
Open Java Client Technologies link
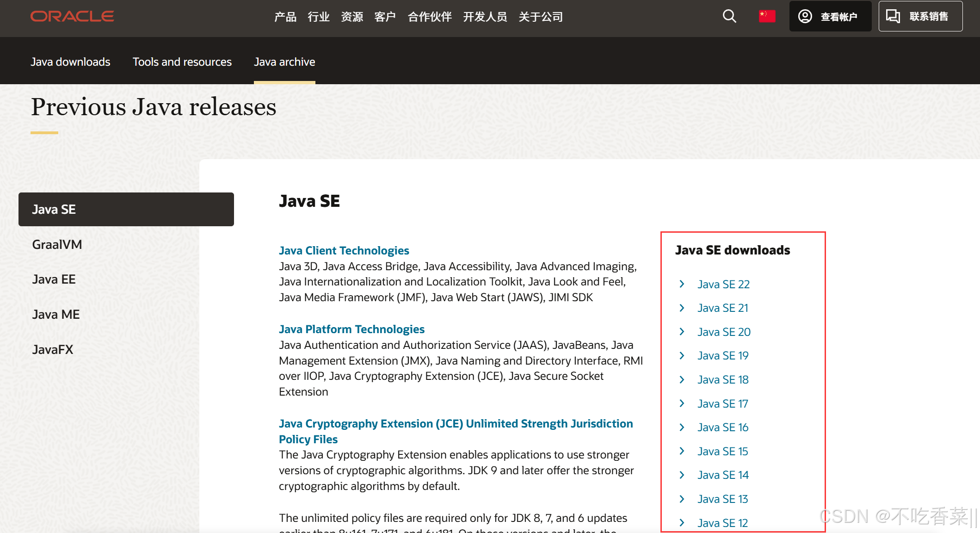(x=344, y=250)
